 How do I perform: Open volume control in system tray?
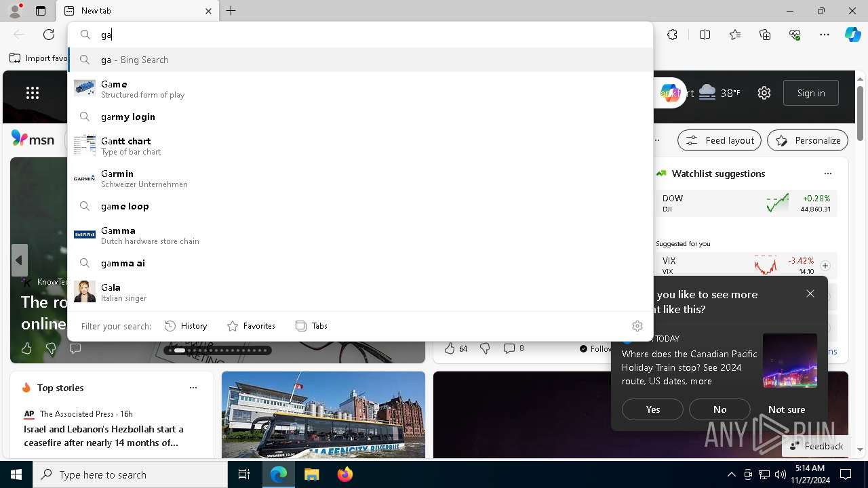click(x=781, y=474)
